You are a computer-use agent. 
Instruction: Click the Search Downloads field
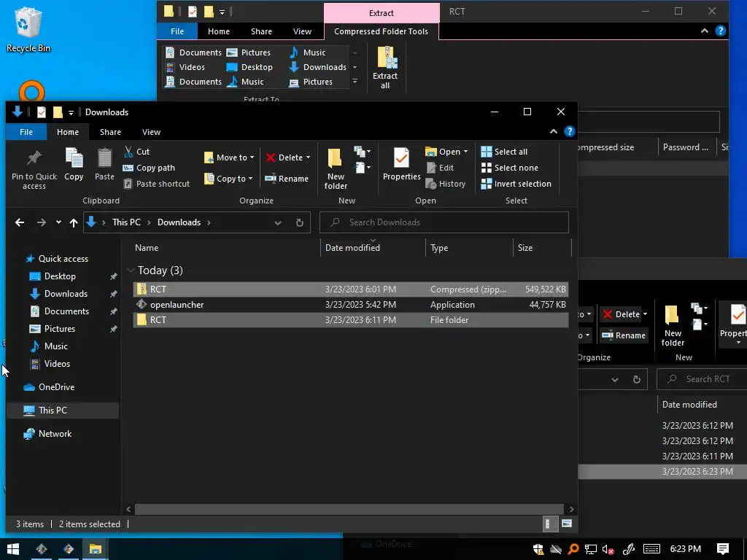pos(444,222)
